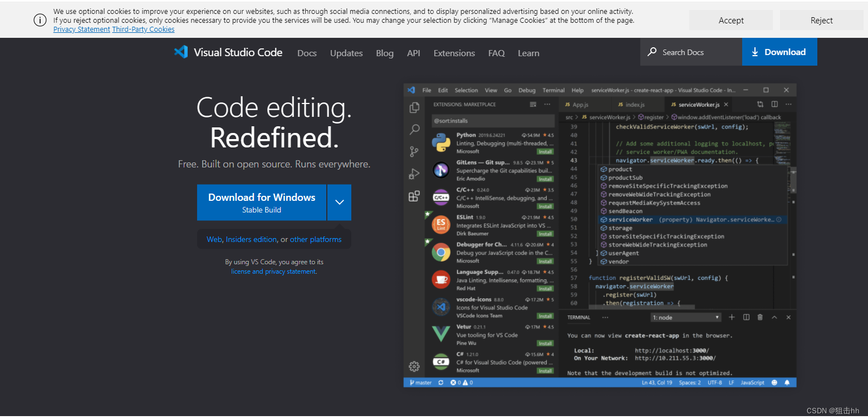Screen dimensions: 868x420
Task: Open Extensions view in activity bar
Action: [414, 196]
